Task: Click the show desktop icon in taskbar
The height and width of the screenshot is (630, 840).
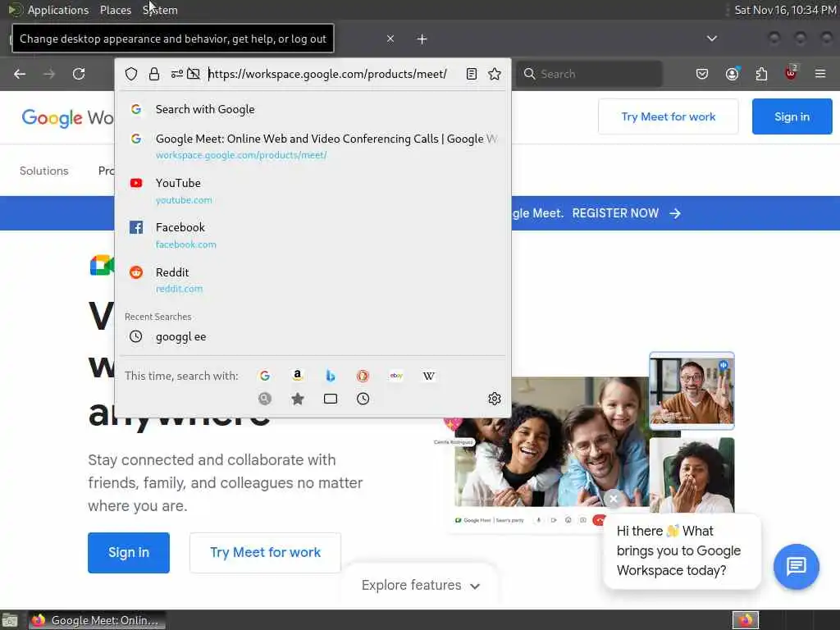Action: tap(10, 621)
